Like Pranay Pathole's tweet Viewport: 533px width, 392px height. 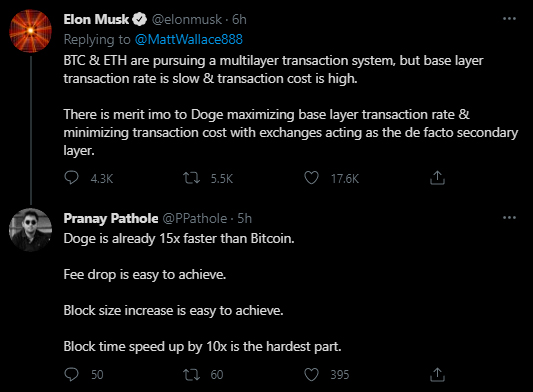(x=311, y=375)
